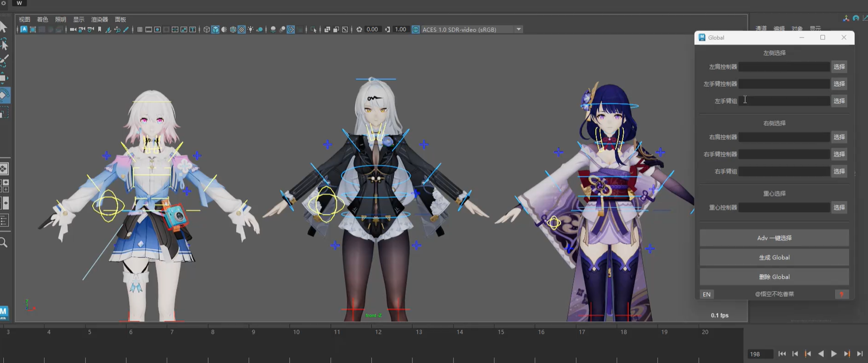
Task: Open the 编辑 menu in channel box
Action: click(779, 29)
